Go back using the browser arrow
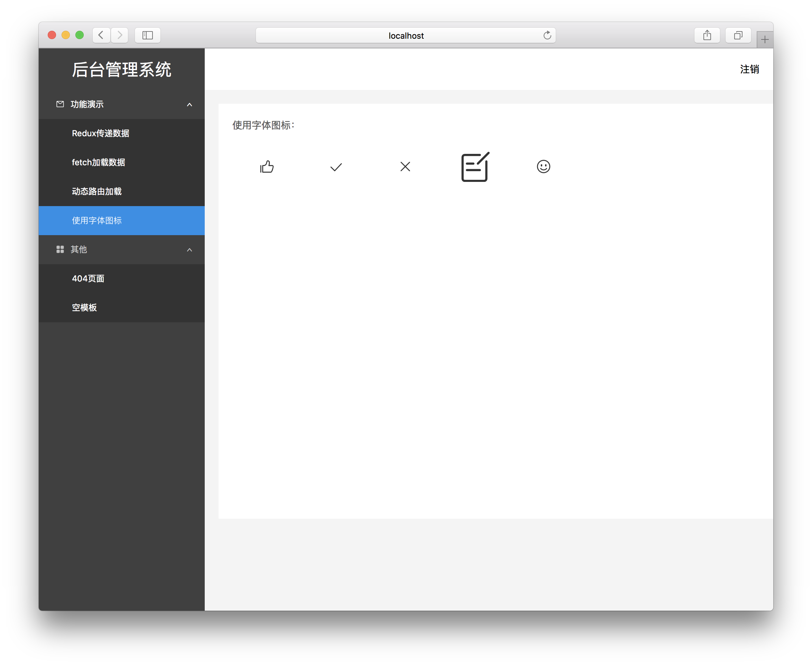812x666 pixels. [101, 35]
